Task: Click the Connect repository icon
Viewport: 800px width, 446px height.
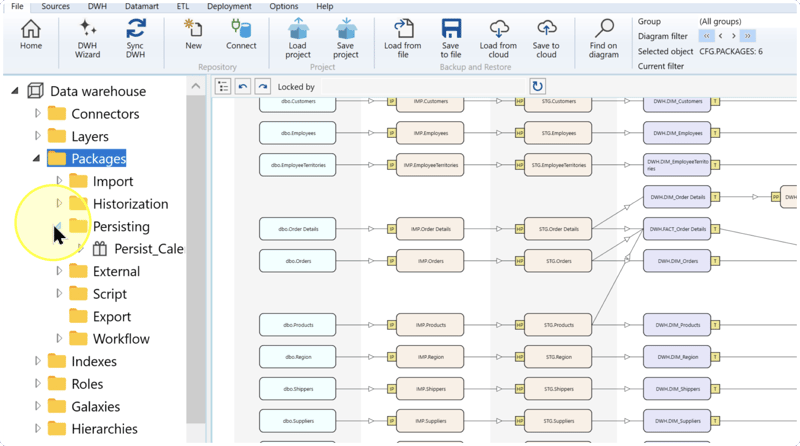Action: (x=241, y=35)
